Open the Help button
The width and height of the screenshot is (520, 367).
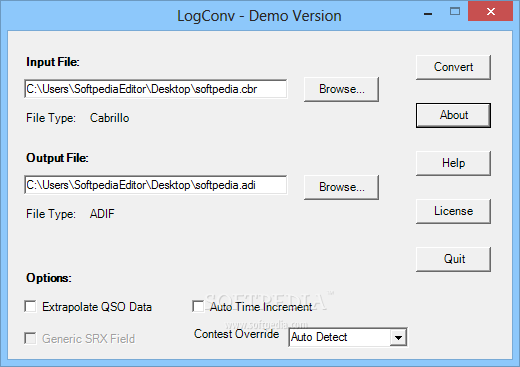point(453,163)
